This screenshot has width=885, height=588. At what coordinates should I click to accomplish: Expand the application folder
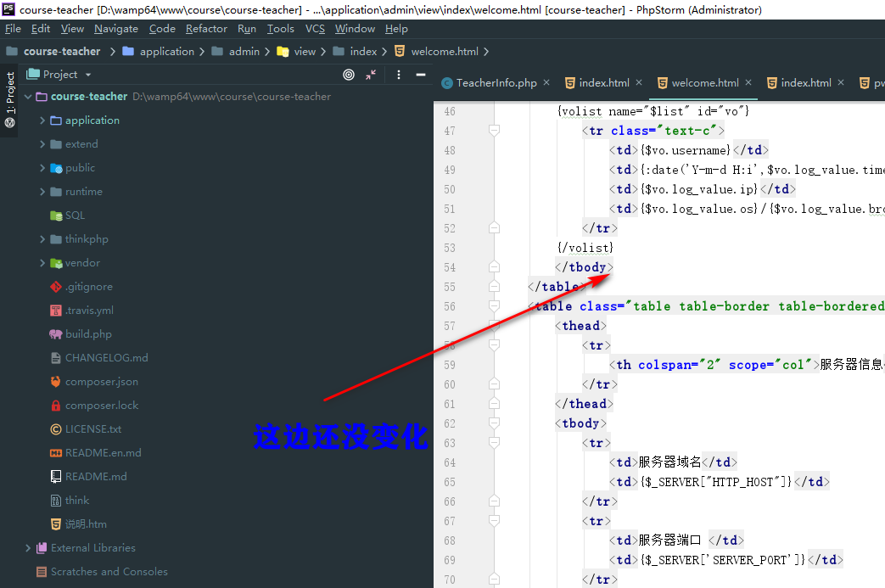point(42,120)
